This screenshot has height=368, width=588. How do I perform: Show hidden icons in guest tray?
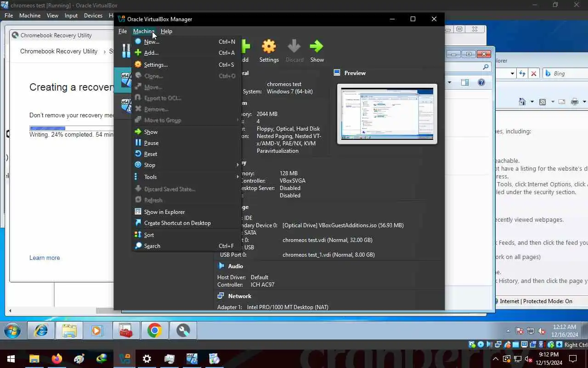tap(508, 331)
